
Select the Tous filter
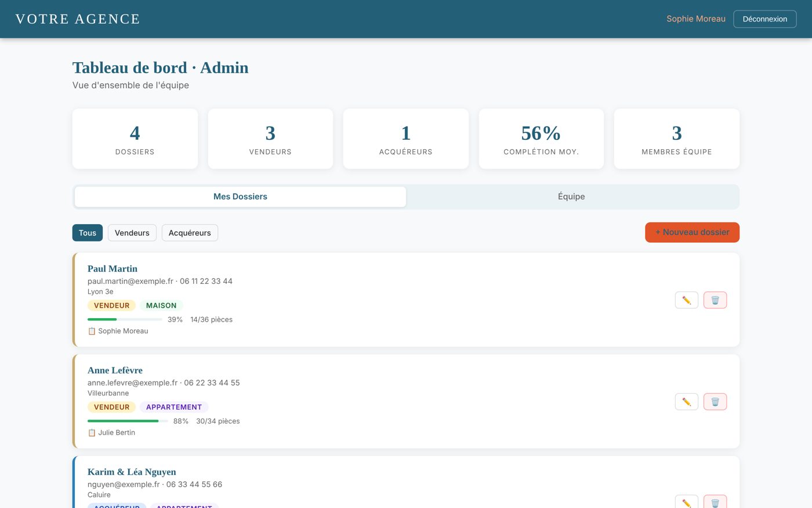pos(88,233)
